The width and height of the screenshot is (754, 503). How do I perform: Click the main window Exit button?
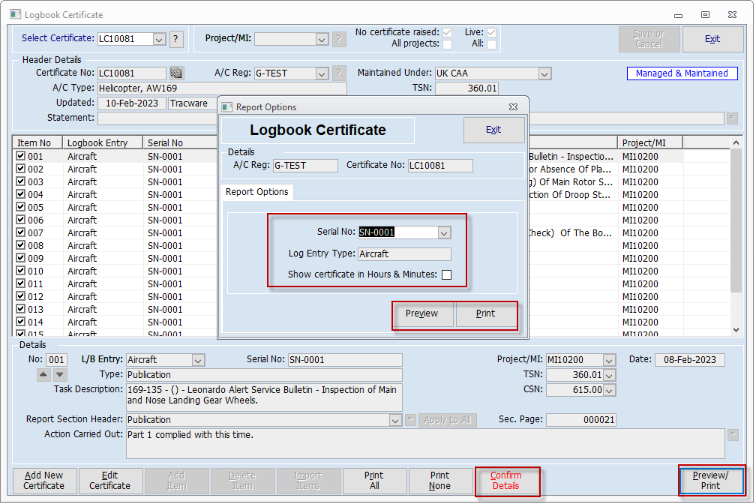(713, 39)
